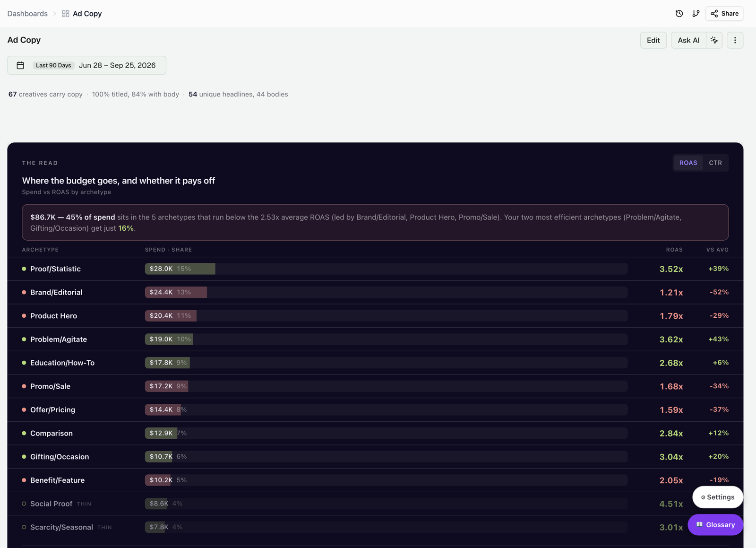
Task: Click the Spend · Share column header
Action: [168, 250]
